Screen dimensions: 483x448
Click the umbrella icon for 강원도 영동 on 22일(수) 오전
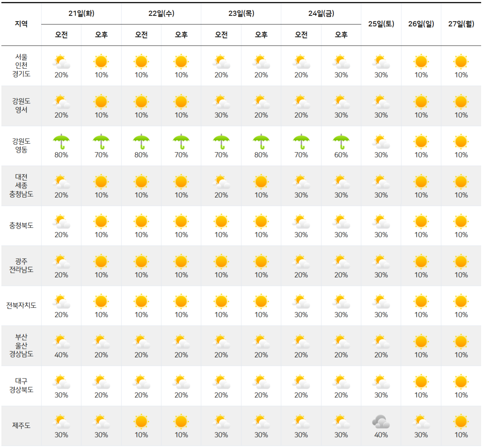point(141,141)
